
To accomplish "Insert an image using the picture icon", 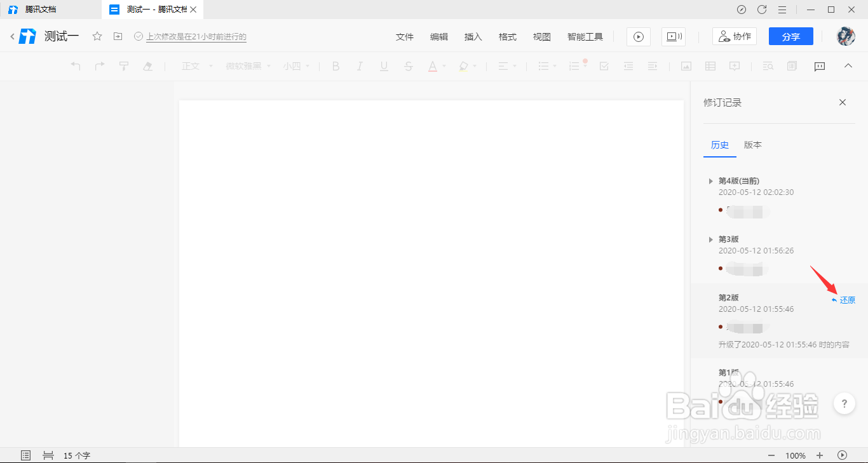I will coord(686,66).
